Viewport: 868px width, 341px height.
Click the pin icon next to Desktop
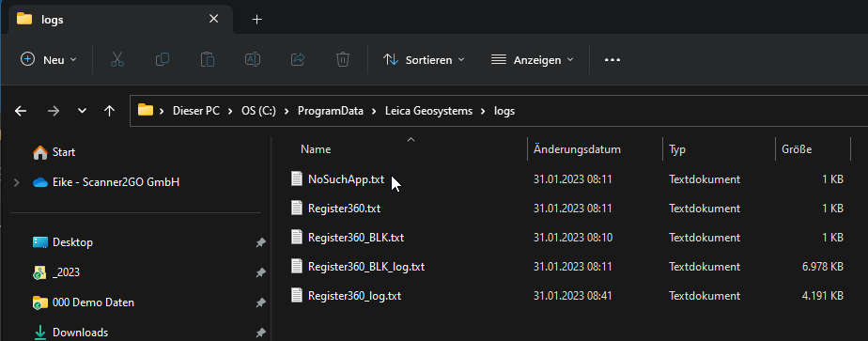tap(261, 242)
